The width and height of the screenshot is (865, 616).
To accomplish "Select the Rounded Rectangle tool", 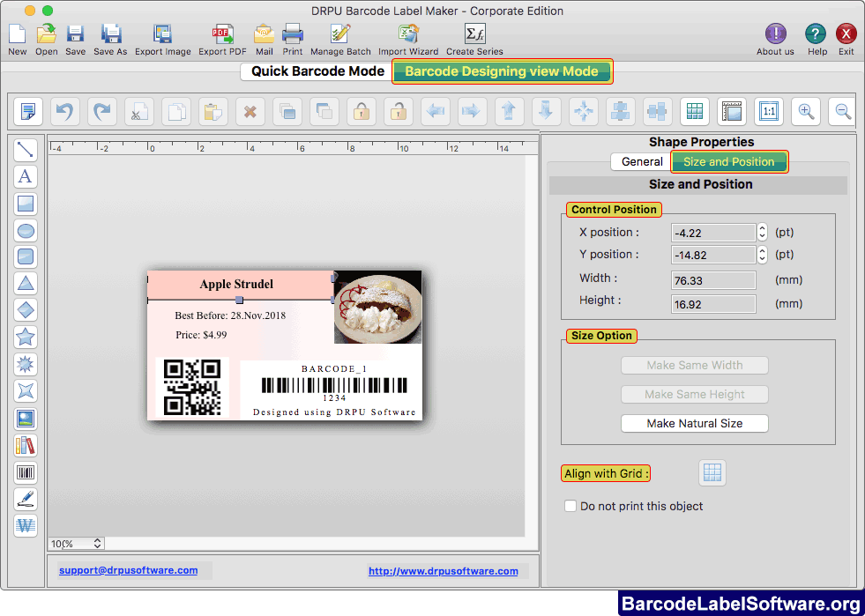I will point(26,256).
